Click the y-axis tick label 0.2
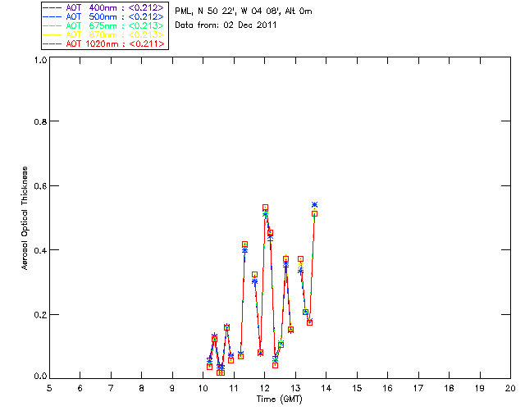The width and height of the screenshot is (525, 420). tap(39, 315)
